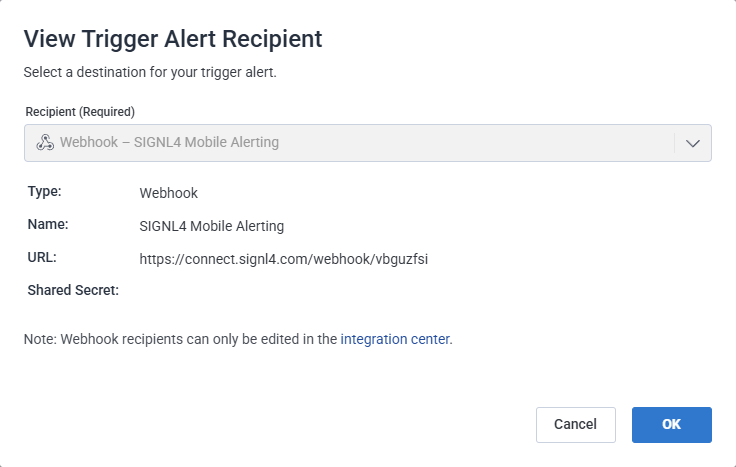Click the 'Note: Webhook recipients' text
736x467 pixels.
180,339
